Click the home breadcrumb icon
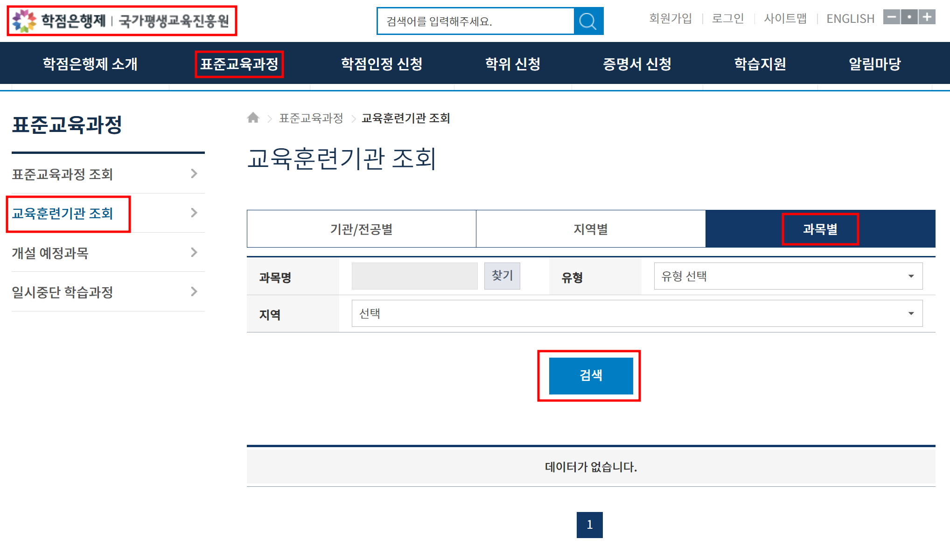 click(x=253, y=118)
